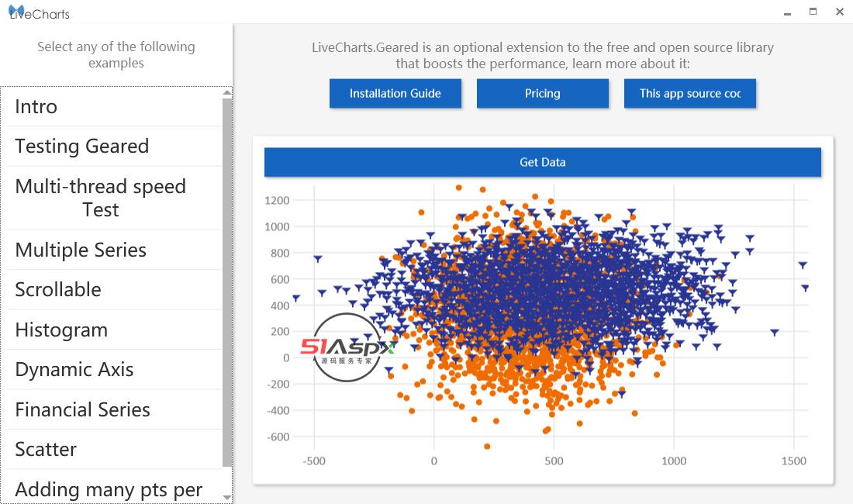Open Multi-thread speed Test example
Image resolution: width=853 pixels, height=504 pixels.
(114, 198)
